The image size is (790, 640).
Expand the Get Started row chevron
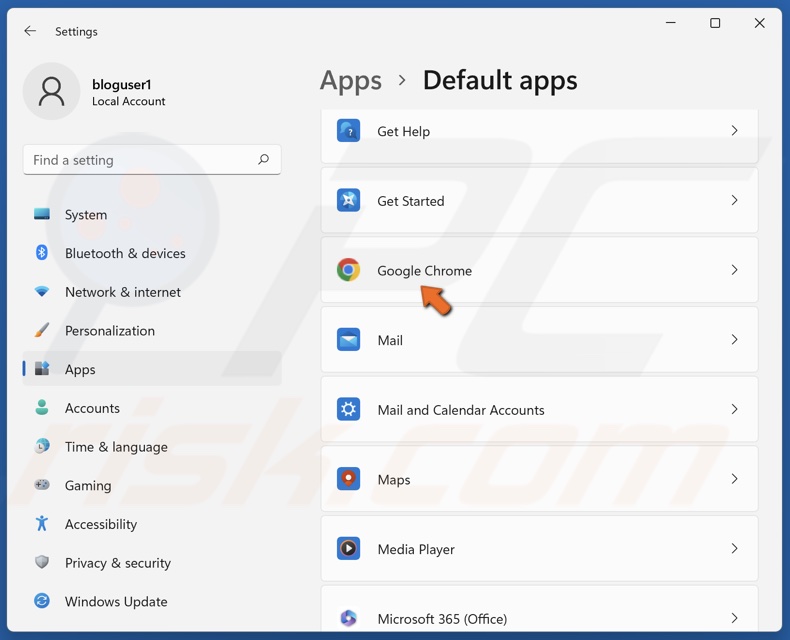(735, 201)
